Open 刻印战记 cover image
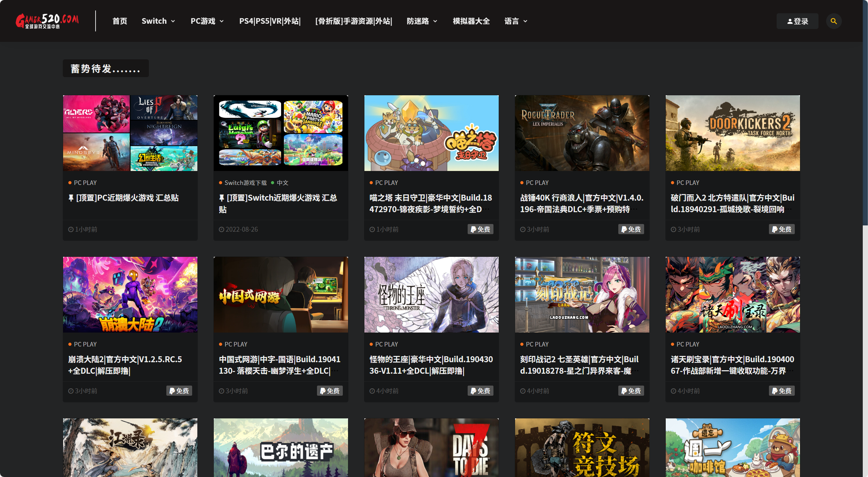This screenshot has width=868, height=477. coord(582,295)
